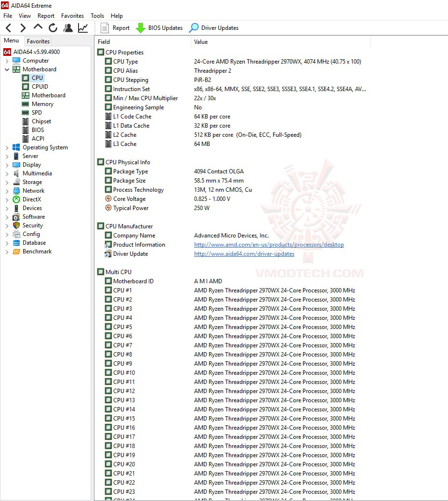Select Motherboard sub-item in tree

click(x=49, y=95)
